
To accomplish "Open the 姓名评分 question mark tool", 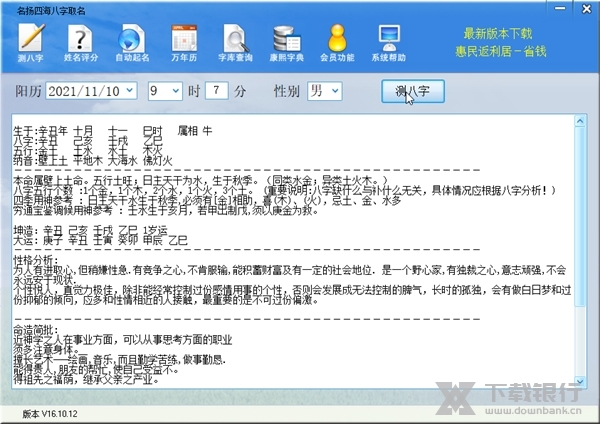I will click(x=81, y=43).
